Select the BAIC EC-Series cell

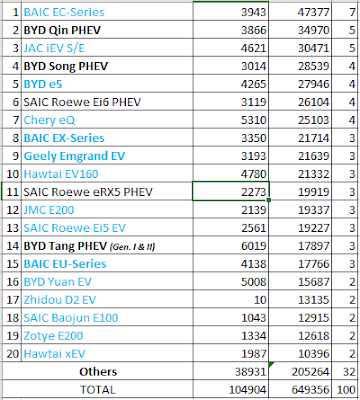(x=107, y=12)
